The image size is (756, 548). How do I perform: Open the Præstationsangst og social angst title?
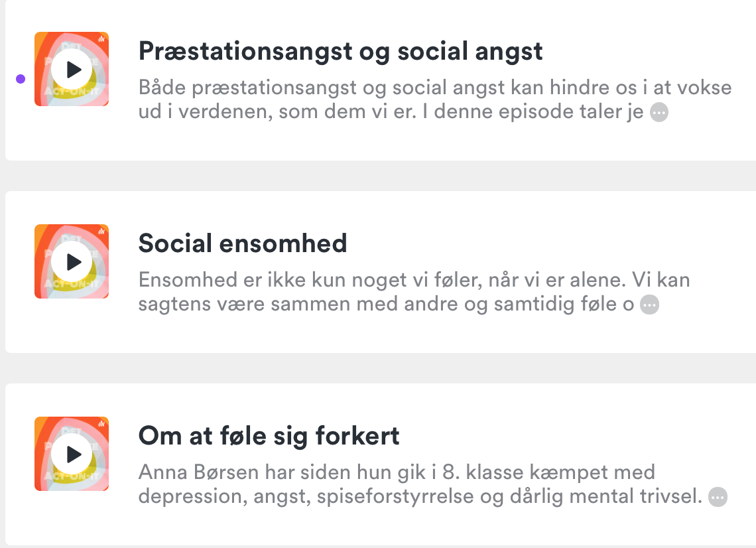pos(340,51)
